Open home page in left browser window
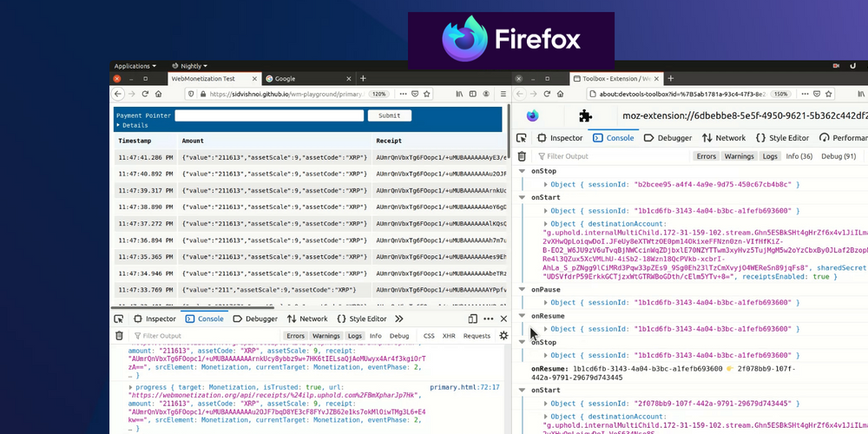Viewport: 868px width, 434px height. click(158, 94)
